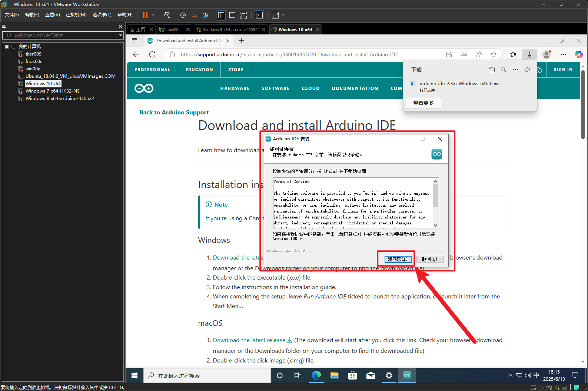Open Microsoft Edge from guest taskbar
The height and width of the screenshot is (391, 588).
coord(316,375)
